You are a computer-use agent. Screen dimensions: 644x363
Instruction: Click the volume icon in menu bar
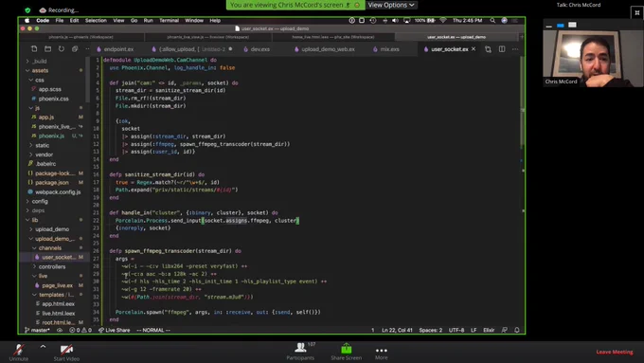(x=395, y=20)
